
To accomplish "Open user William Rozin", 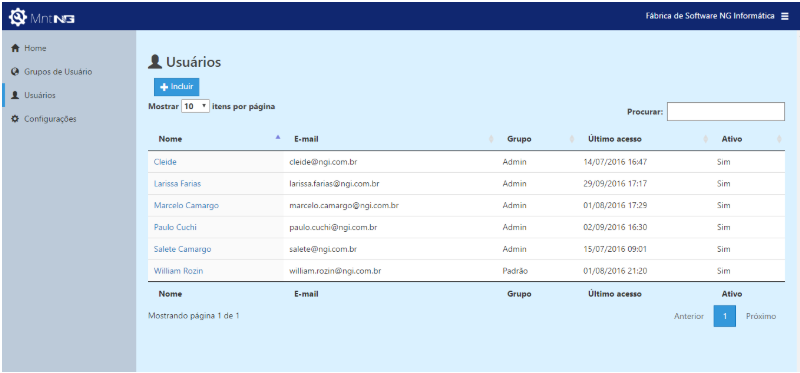I will (178, 271).
